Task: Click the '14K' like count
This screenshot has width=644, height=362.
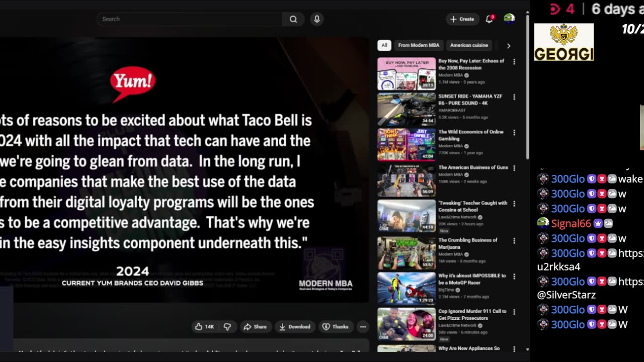Action: (209, 327)
